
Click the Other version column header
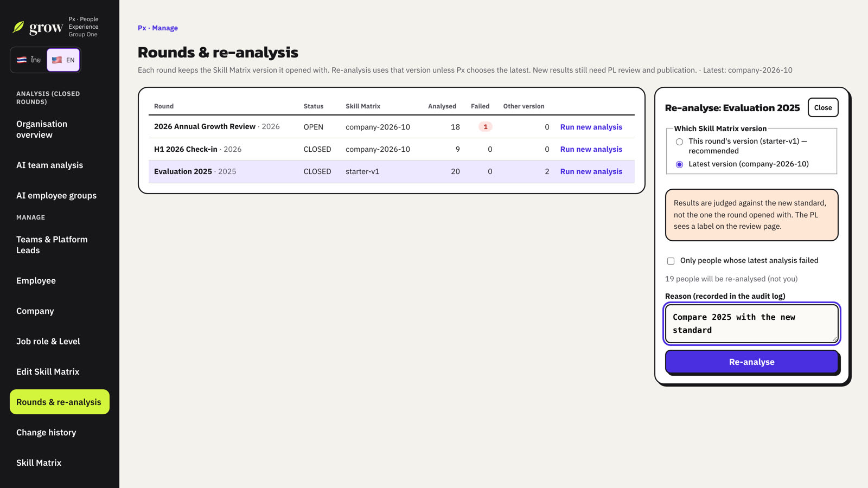524,106
